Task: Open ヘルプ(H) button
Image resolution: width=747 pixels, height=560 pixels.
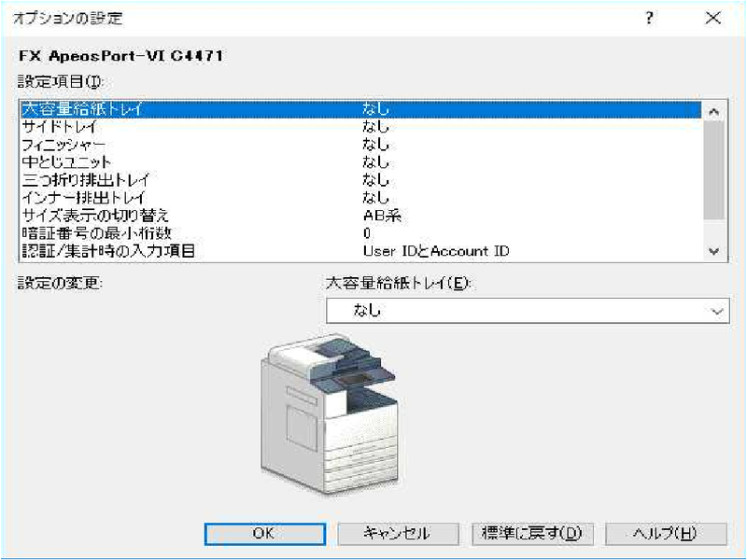Action: tap(666, 534)
